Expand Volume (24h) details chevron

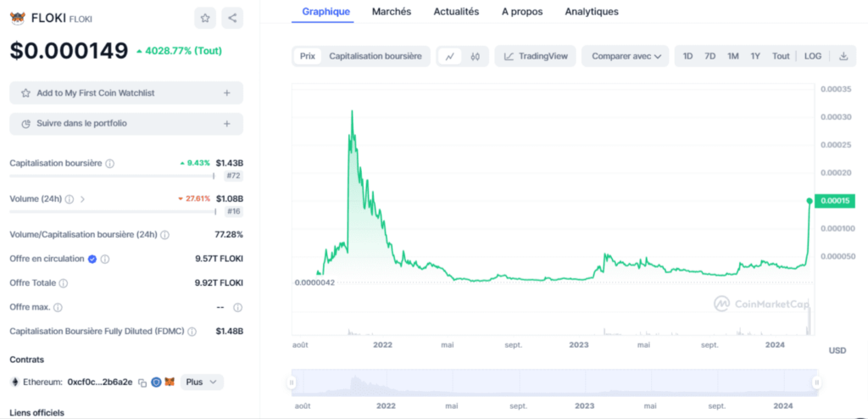pyautogui.click(x=82, y=199)
